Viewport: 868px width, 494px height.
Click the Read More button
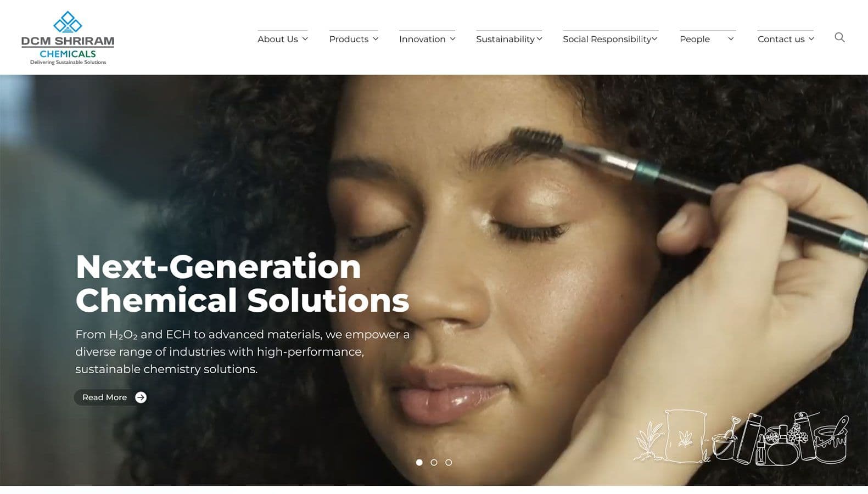click(111, 397)
